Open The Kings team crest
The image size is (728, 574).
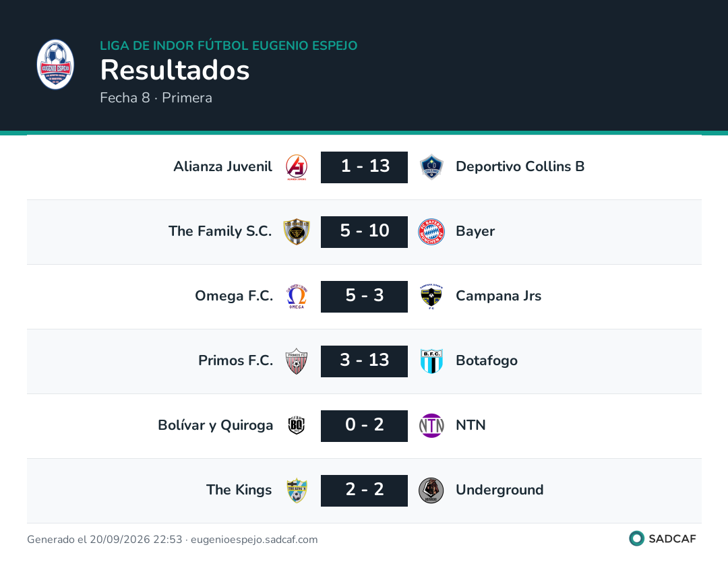296,490
